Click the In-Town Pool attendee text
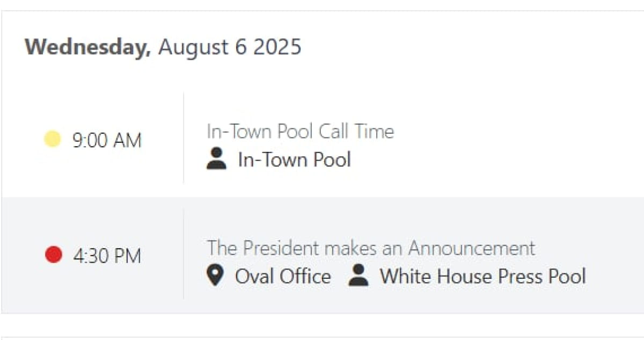This screenshot has width=644, height=340. coord(294,160)
